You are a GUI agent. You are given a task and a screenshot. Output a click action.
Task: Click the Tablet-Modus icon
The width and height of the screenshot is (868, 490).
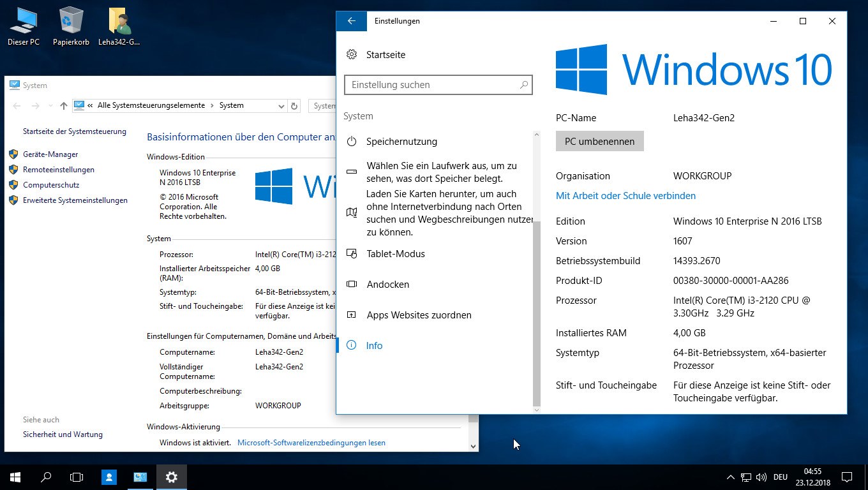352,254
